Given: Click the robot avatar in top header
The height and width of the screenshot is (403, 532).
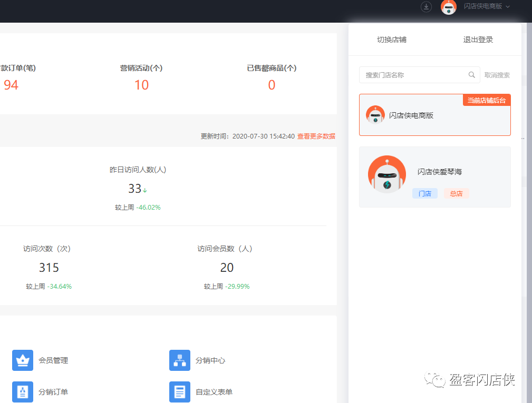Looking at the screenshot, I should (449, 7).
